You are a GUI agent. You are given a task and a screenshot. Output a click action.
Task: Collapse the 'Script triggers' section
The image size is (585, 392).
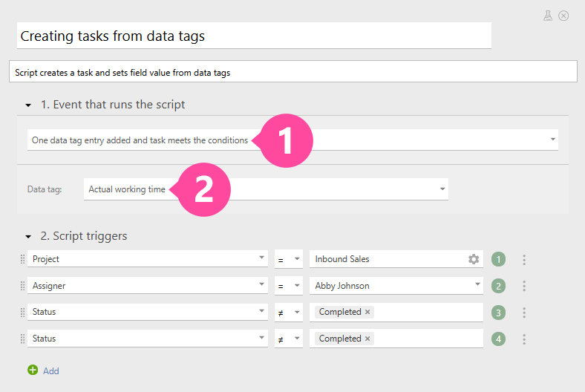click(28, 237)
